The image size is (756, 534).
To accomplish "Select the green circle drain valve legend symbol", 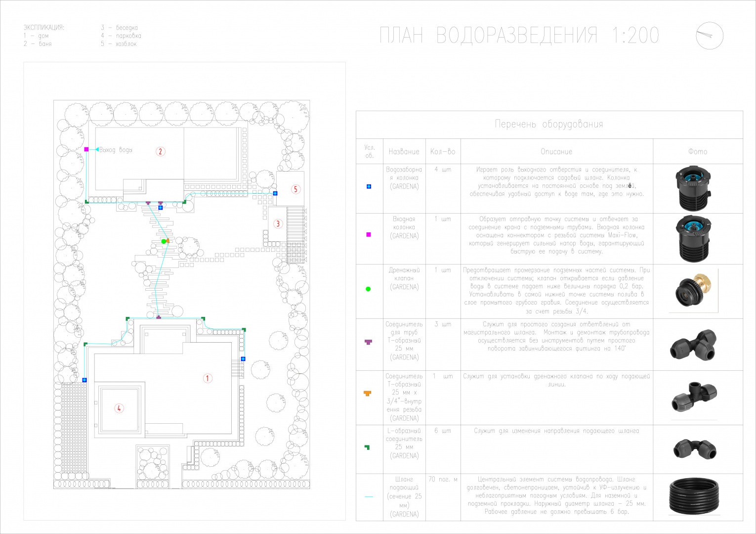I will 368,289.
